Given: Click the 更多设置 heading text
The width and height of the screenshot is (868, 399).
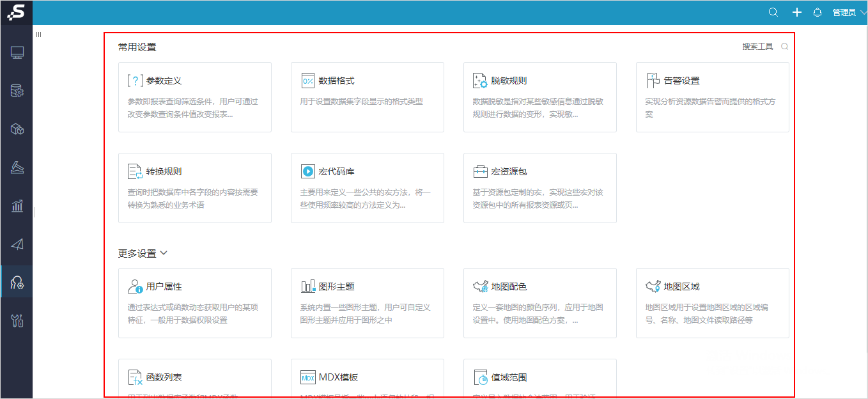Looking at the screenshot, I should (137, 253).
